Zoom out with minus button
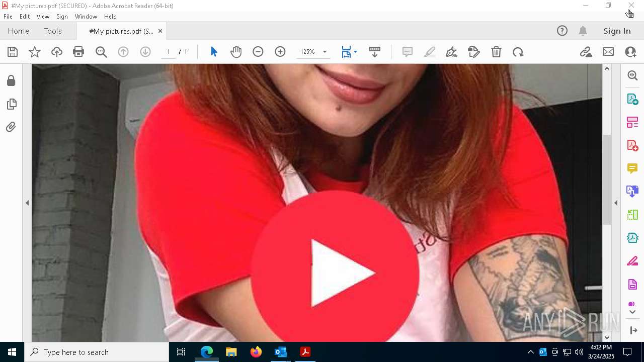The image size is (644, 362). [258, 52]
